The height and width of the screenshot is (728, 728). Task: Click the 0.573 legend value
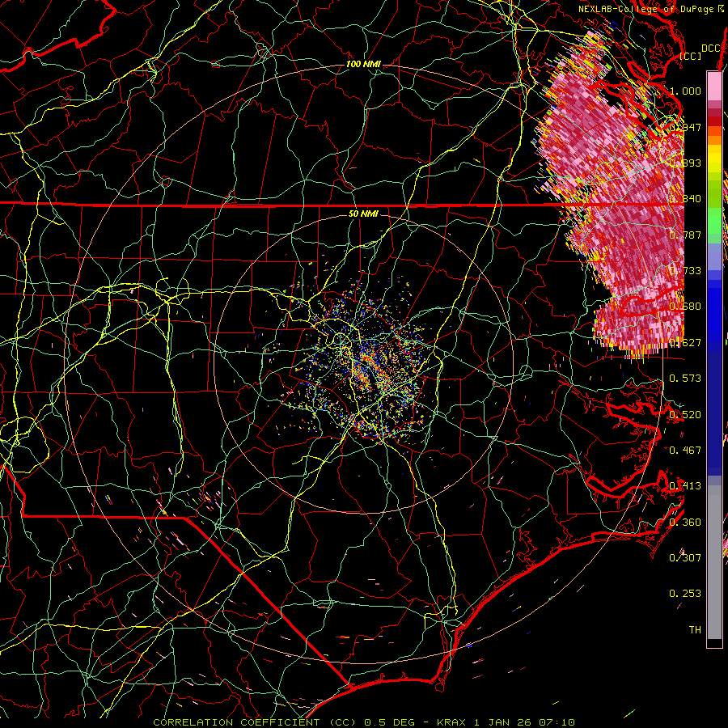point(685,378)
